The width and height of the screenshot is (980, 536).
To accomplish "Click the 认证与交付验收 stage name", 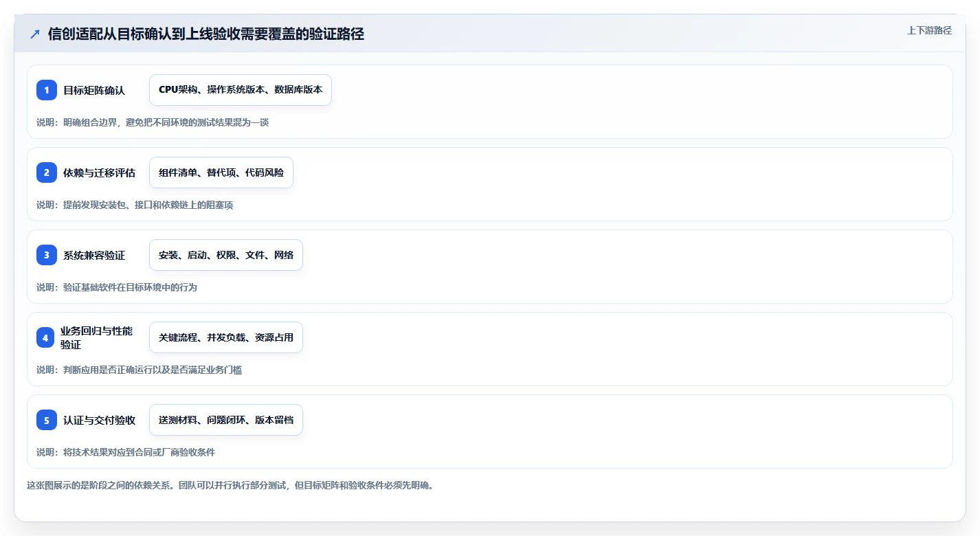I will (99, 420).
